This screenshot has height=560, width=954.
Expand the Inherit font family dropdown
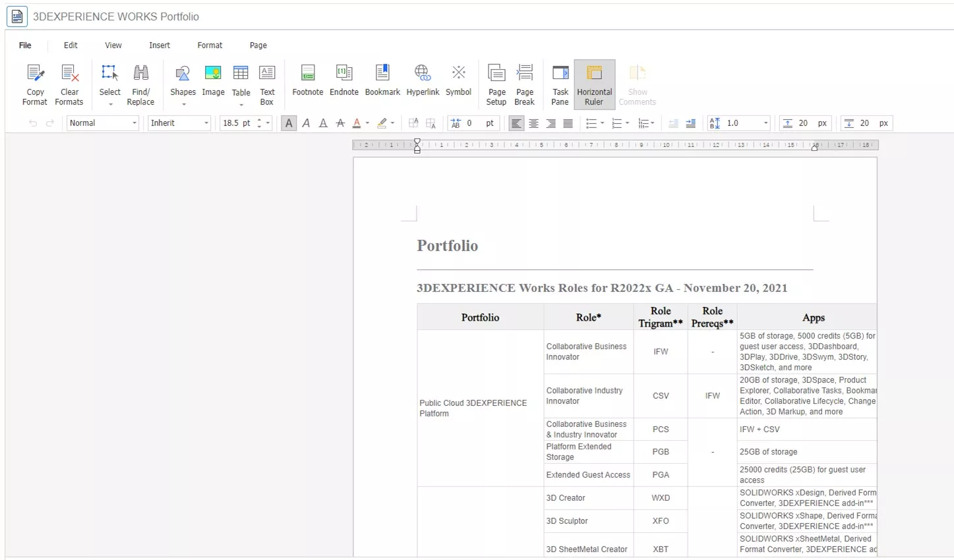179,123
